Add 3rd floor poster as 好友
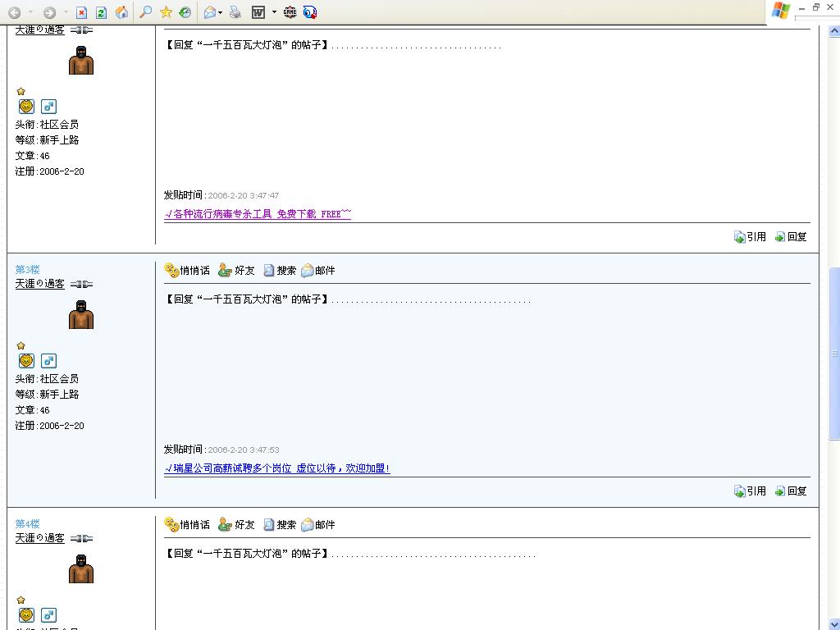This screenshot has width=840, height=630. pos(236,271)
